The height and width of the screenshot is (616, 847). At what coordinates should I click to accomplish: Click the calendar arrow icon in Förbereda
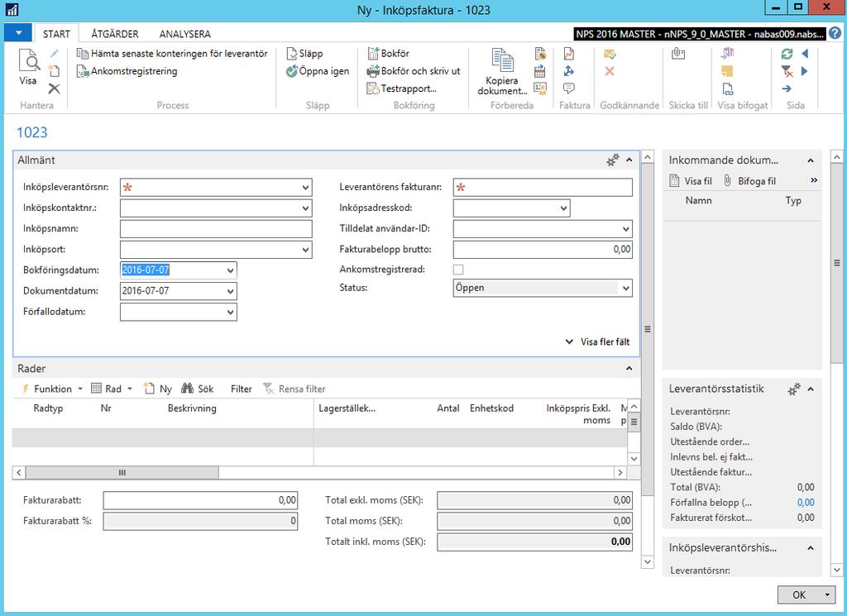(x=540, y=71)
